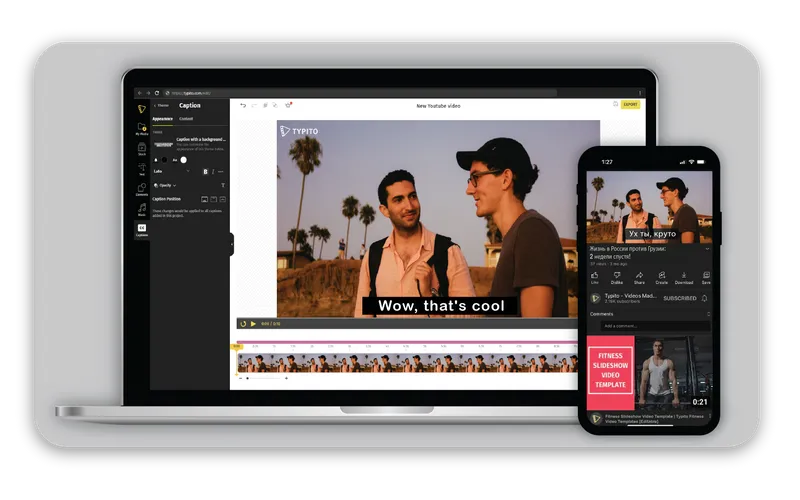Go forward in the browser
This screenshot has width=800, height=500.
tap(148, 93)
